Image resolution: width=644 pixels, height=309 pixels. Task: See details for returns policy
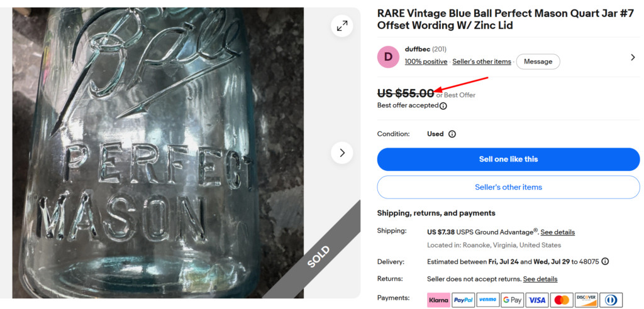[540, 279]
